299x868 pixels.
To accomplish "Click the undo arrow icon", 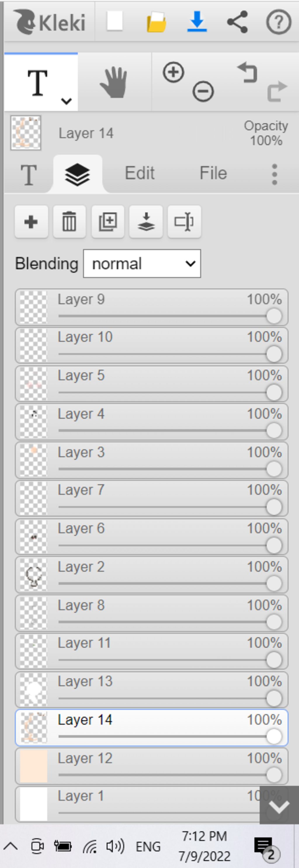I will (248, 72).
